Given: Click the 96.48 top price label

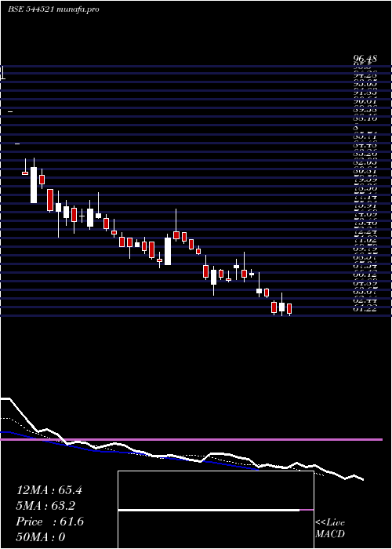Looking at the screenshot, I should (365, 59).
